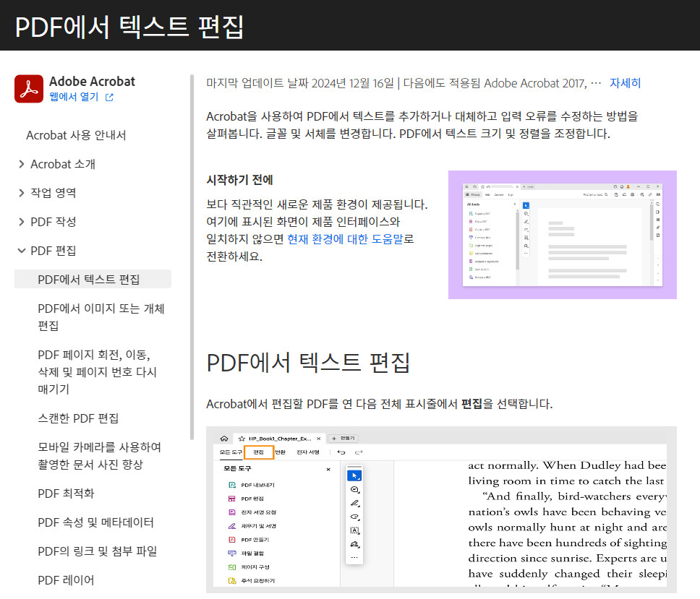Open 모바일 카메라를 사용하여 촬영한 문서 사진 향상
The height and width of the screenshot is (599, 700).
click(x=100, y=455)
